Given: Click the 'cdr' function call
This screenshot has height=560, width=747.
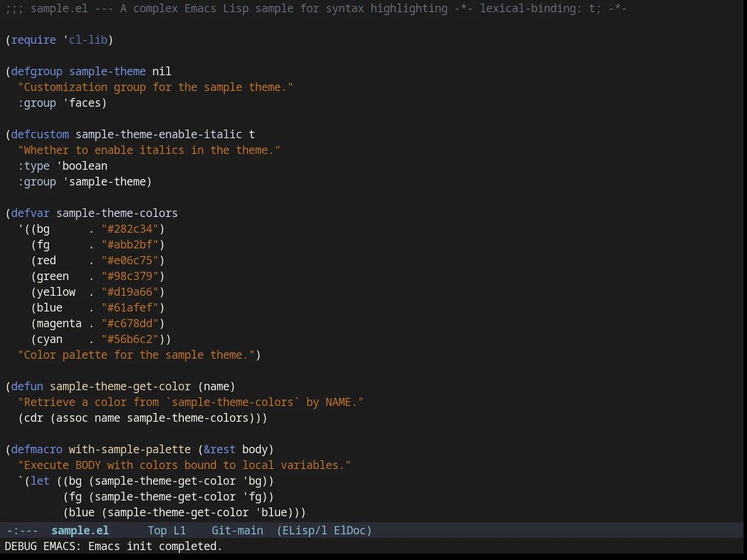Looking at the screenshot, I should (x=33, y=418).
